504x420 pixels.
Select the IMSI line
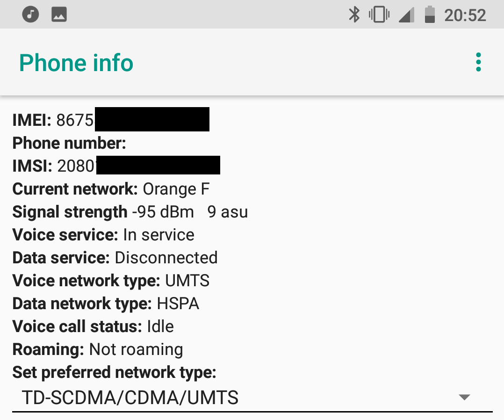(x=116, y=166)
